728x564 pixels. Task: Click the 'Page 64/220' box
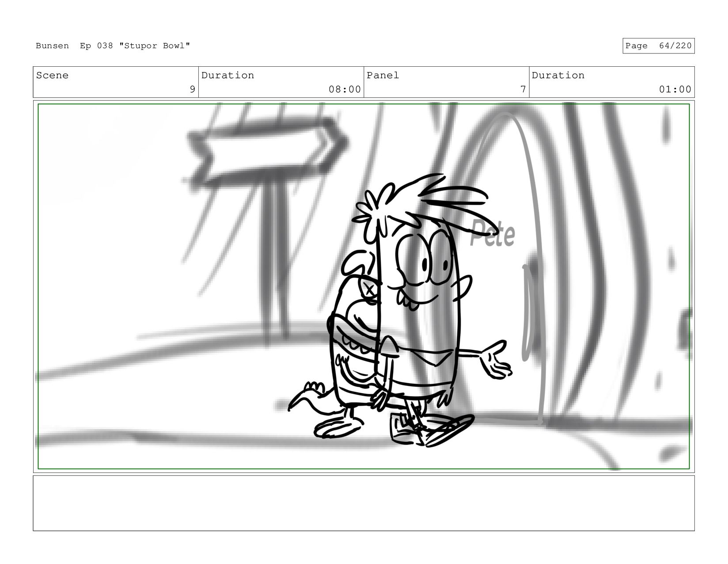(658, 46)
